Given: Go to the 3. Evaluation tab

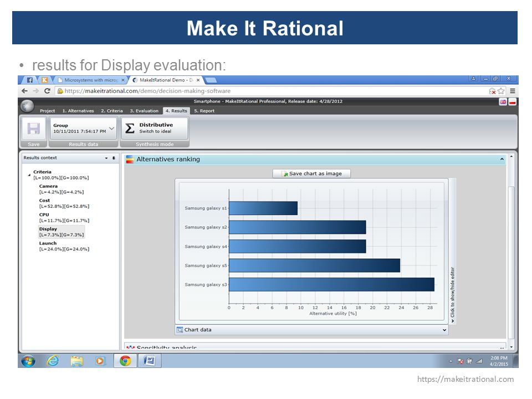Looking at the screenshot, I should (x=144, y=111).
